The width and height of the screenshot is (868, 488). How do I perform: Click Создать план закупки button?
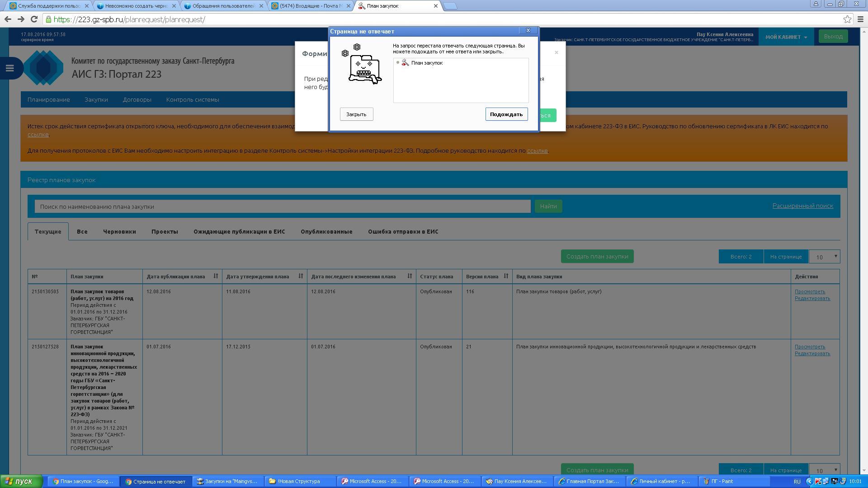coord(597,256)
